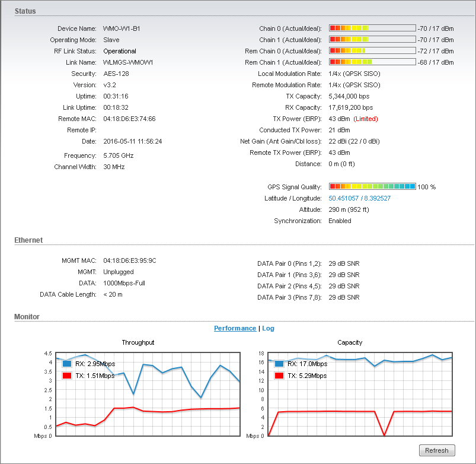Click the blue RX swatch in Capacity legend
Viewport: 476px width, 464px height.
point(279,364)
